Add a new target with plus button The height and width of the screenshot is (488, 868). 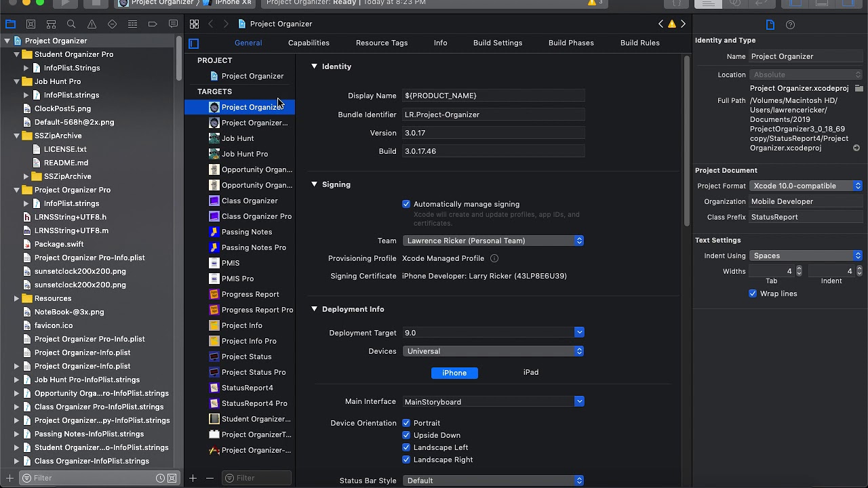click(x=193, y=478)
